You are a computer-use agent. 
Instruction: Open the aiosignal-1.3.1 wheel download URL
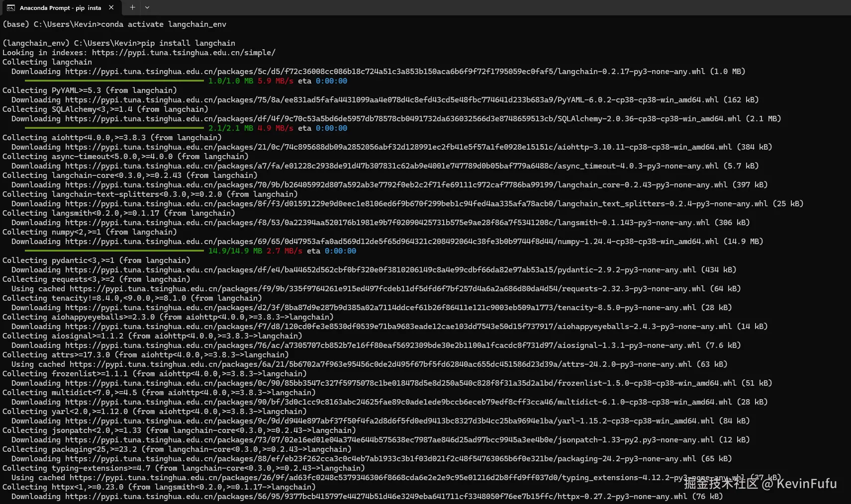pos(383,345)
